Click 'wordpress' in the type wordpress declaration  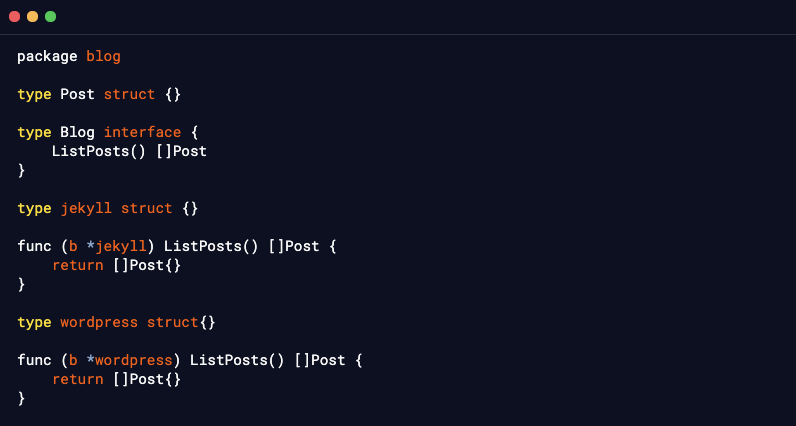tap(99, 322)
